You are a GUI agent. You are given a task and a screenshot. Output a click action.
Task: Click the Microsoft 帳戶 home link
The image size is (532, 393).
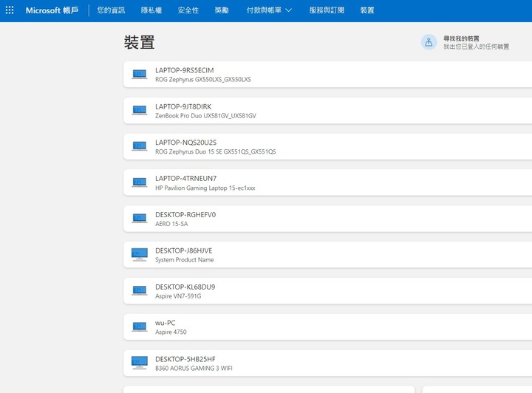coord(52,10)
